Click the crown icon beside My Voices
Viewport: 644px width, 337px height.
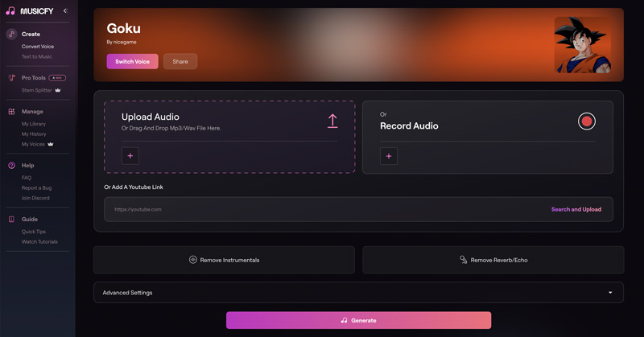click(x=51, y=144)
